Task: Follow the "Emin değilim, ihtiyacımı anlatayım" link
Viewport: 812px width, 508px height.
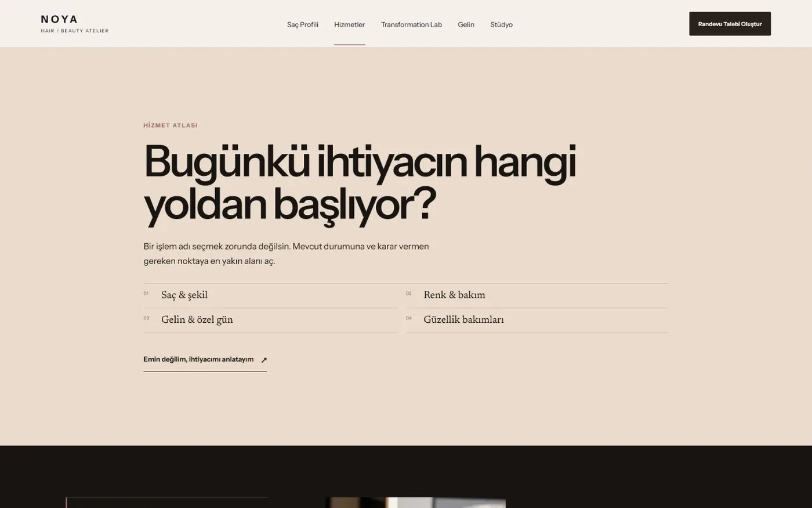Action: (205, 359)
